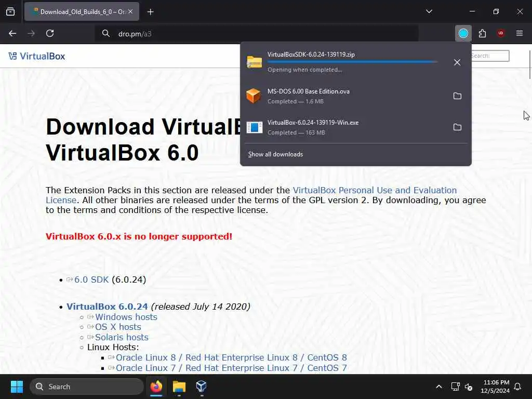This screenshot has height=399, width=532.
Task: Cancel the VirtualBoxSDK zip download
Action: coord(457,62)
